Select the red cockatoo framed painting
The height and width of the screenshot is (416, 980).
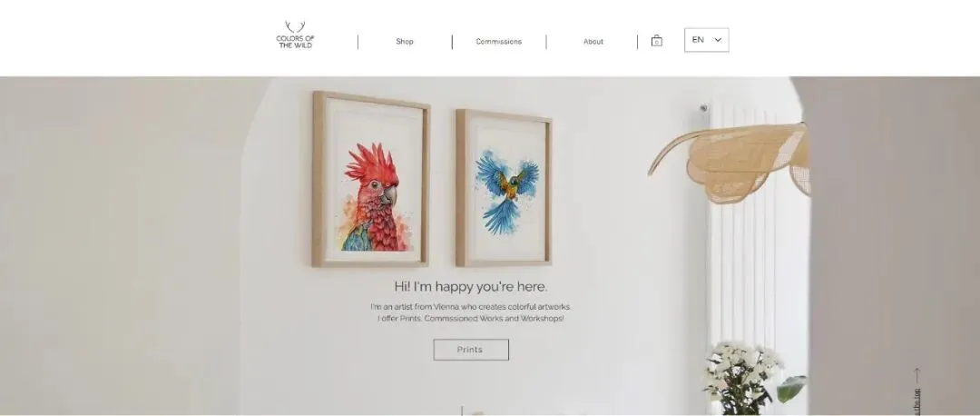[x=370, y=180]
